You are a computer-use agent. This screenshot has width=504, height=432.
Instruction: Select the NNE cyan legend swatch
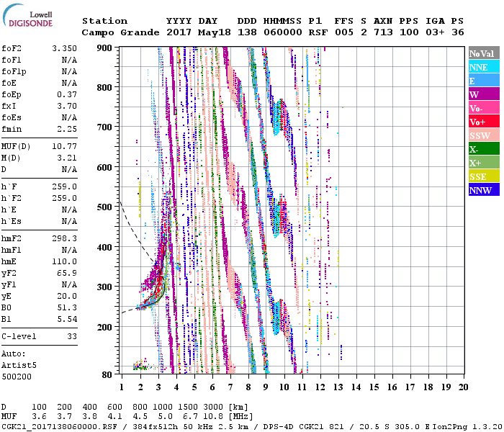[x=484, y=67]
